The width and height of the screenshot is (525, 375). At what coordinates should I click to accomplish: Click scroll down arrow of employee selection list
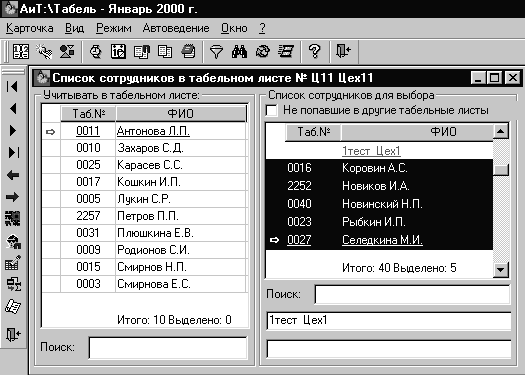point(501,270)
